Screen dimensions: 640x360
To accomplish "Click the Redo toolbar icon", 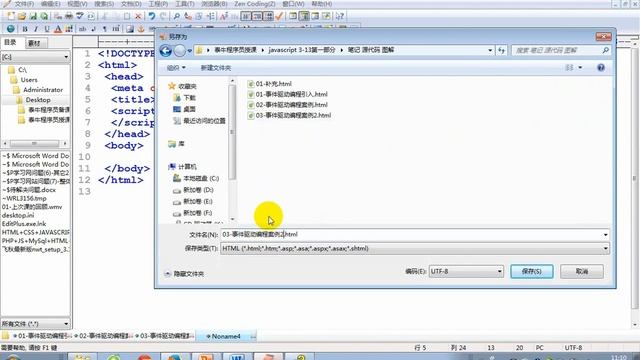I will (x=163, y=16).
